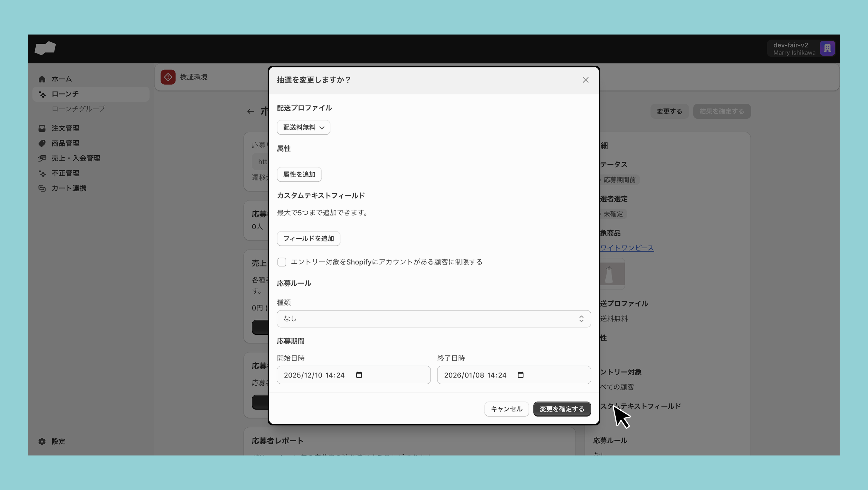
Task: Confirm with the 変更を確定する button
Action: 562,409
